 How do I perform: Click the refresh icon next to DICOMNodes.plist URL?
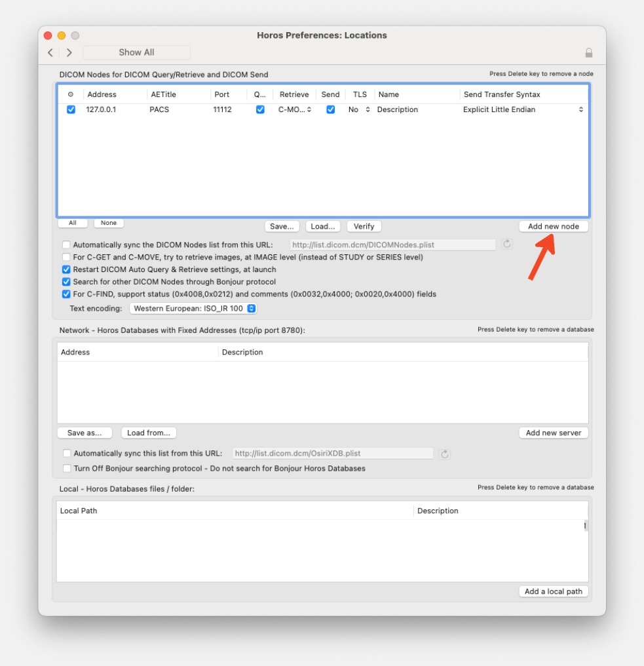(506, 245)
